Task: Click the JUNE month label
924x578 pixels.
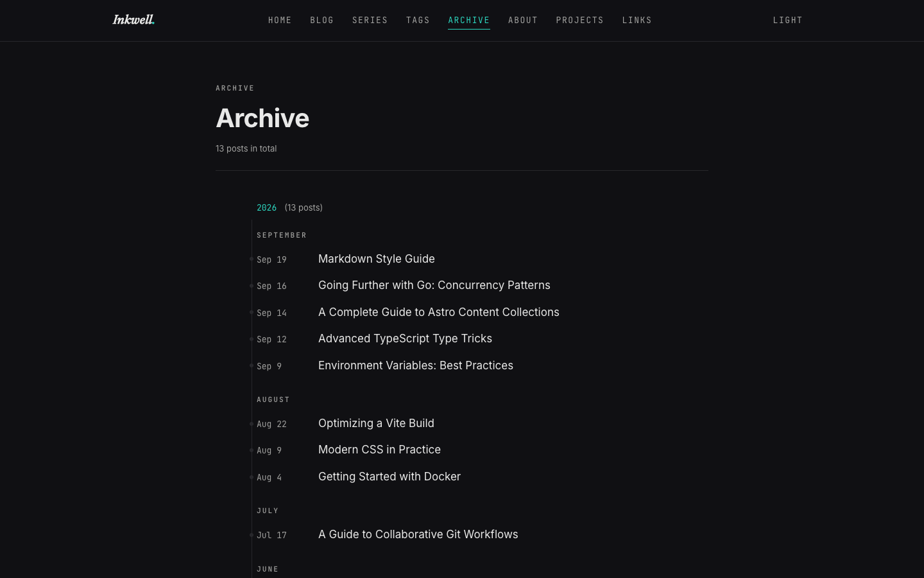Action: [x=268, y=569]
